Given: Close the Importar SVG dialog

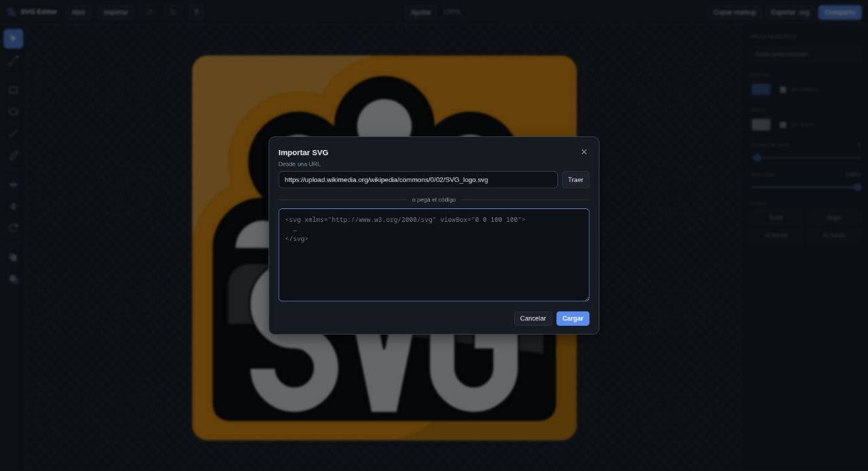Looking at the screenshot, I should (584, 152).
